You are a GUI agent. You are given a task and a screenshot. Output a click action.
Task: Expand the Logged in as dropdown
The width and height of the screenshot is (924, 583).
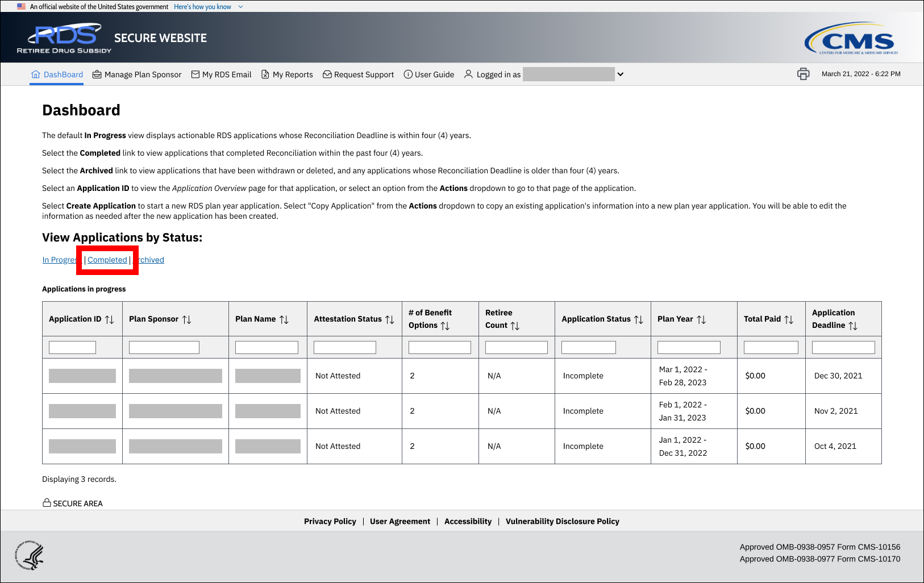pyautogui.click(x=621, y=74)
